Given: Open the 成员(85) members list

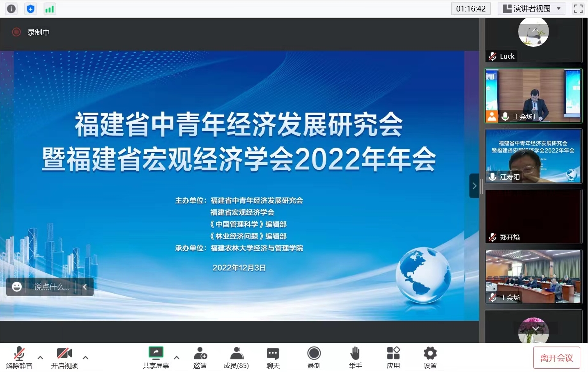Looking at the screenshot, I should (x=236, y=358).
